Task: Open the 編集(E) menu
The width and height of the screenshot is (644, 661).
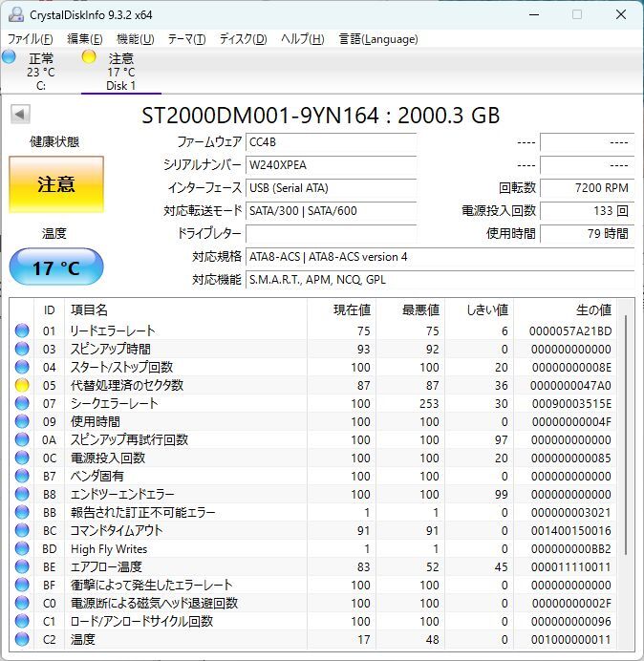Action: pos(85,39)
